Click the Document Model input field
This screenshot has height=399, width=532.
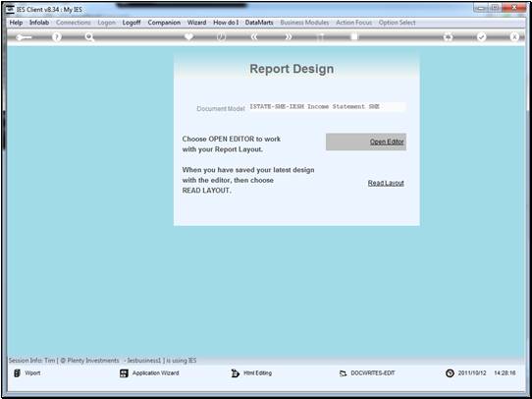[x=327, y=106]
